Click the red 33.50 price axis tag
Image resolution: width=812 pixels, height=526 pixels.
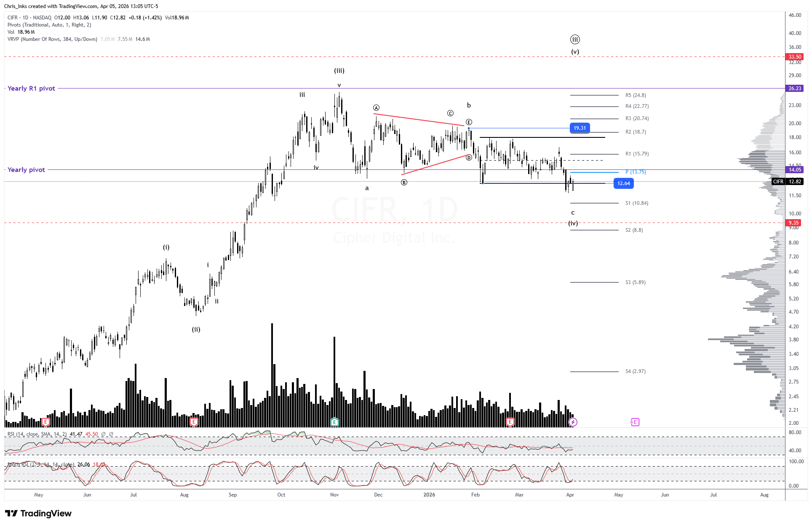click(x=795, y=57)
